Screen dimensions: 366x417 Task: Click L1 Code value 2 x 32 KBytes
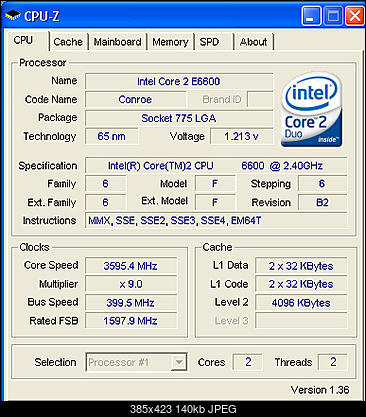pos(301,284)
